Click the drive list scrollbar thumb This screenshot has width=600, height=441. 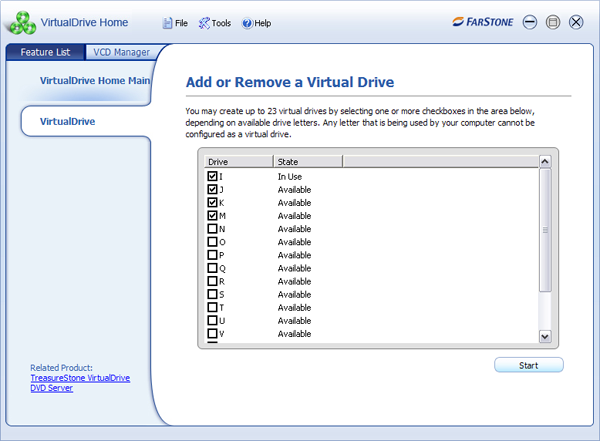(545, 230)
